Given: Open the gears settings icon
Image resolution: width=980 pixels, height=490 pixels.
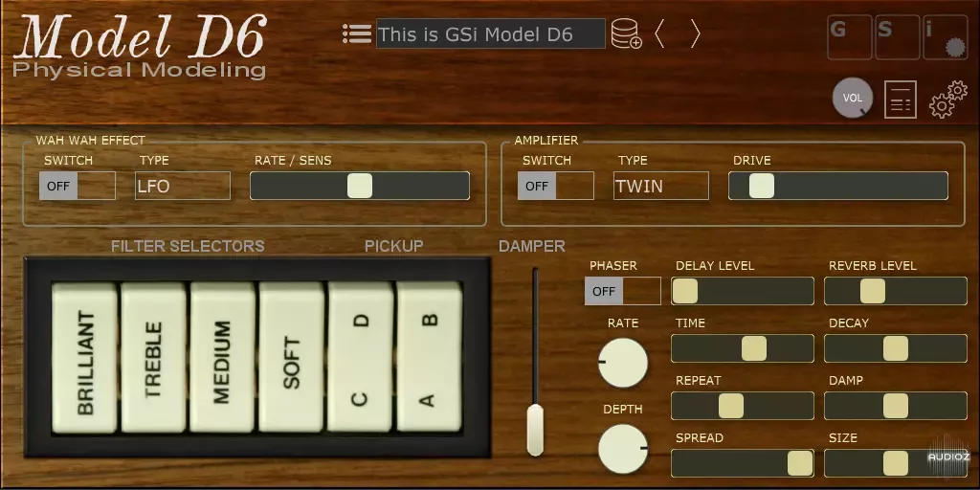Looking at the screenshot, I should [x=948, y=100].
